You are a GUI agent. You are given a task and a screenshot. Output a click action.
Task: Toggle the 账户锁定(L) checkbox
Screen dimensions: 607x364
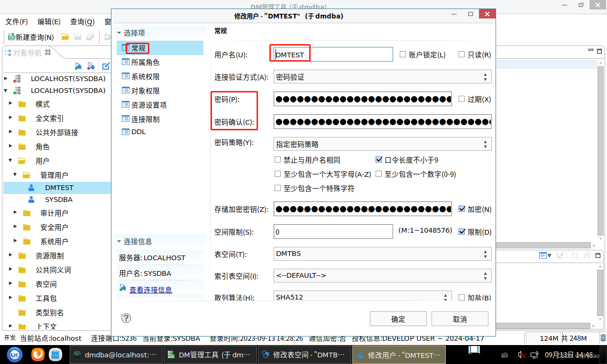[x=403, y=55]
